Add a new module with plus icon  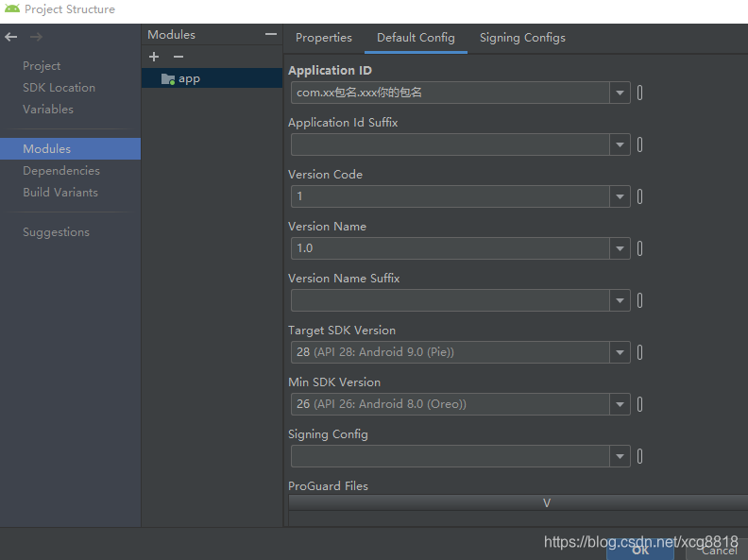click(x=154, y=57)
